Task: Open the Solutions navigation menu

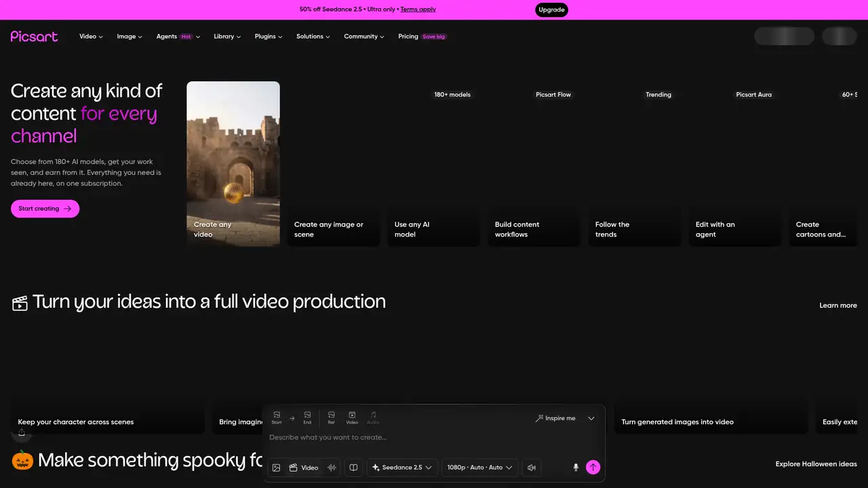Action: [x=313, y=37]
